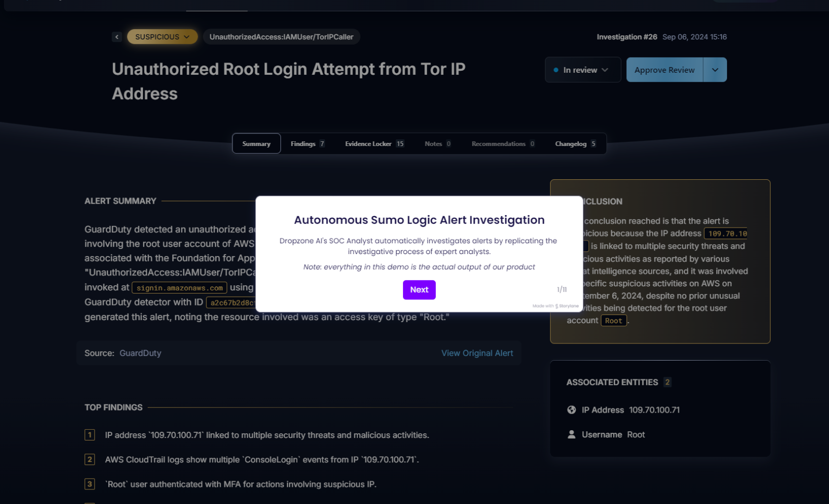The width and height of the screenshot is (829, 504).
Task: Click the Investigation #26 label
Action: click(x=627, y=37)
